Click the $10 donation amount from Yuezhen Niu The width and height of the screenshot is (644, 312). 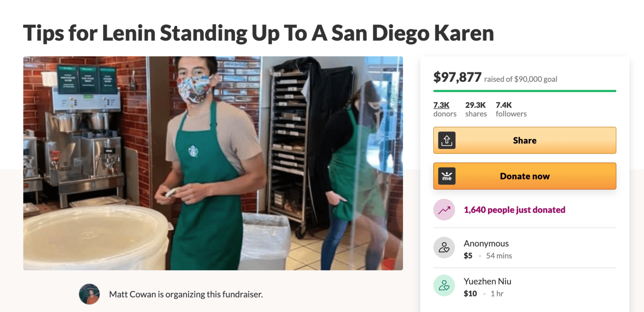pyautogui.click(x=470, y=293)
